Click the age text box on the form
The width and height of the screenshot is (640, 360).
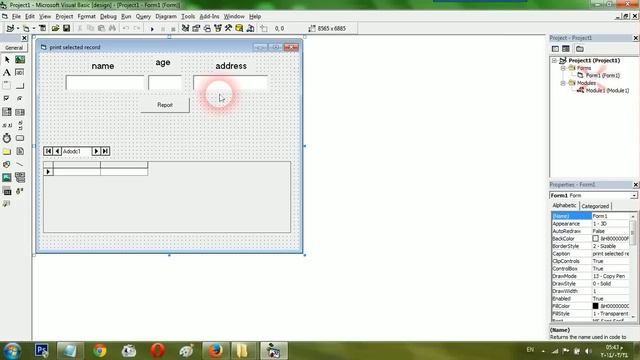pos(165,82)
